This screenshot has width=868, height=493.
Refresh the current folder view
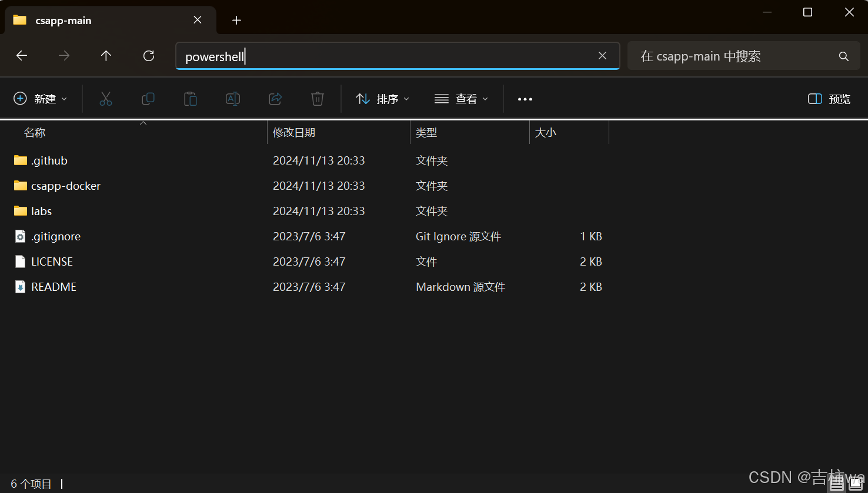[x=148, y=56]
